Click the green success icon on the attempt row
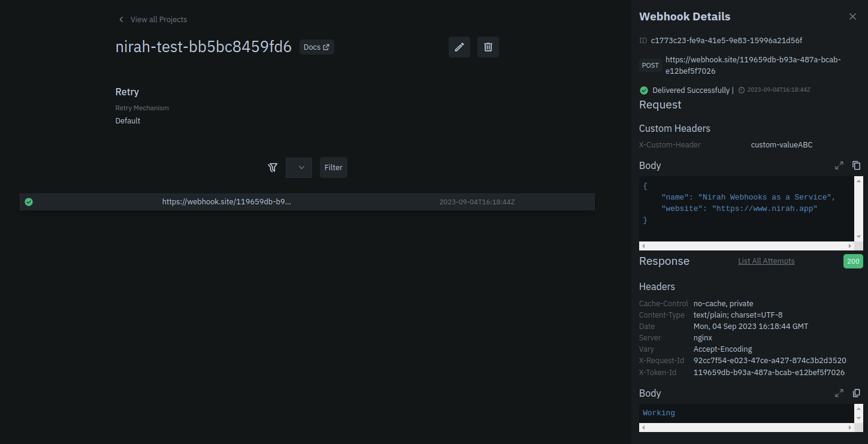 (28, 202)
